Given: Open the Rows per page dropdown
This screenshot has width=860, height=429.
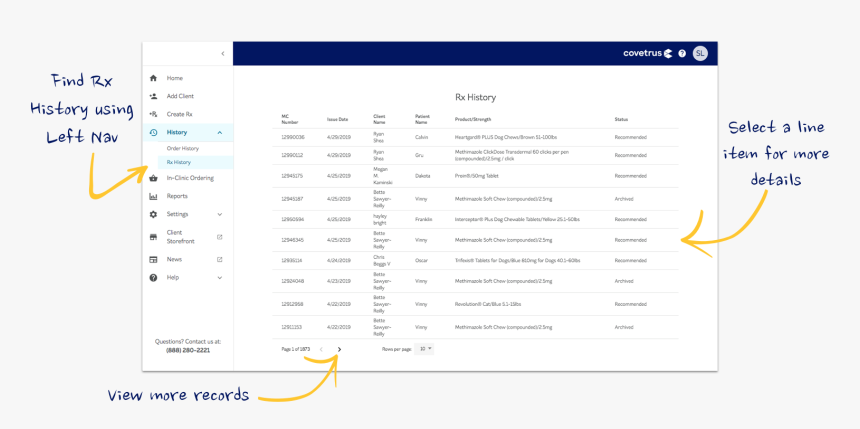Looking at the screenshot, I should pyautogui.click(x=426, y=349).
